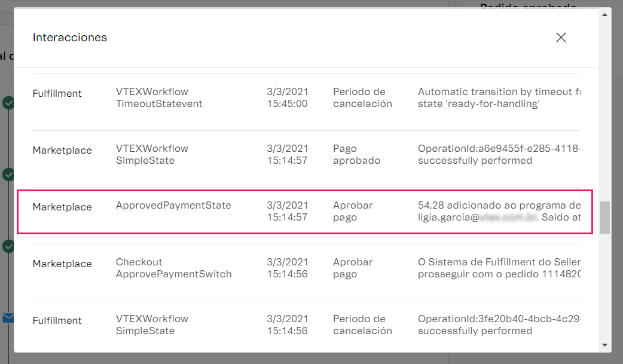This screenshot has height=364, width=623.
Task: Click the green check beside the highlighted row
Action: pos(8,246)
